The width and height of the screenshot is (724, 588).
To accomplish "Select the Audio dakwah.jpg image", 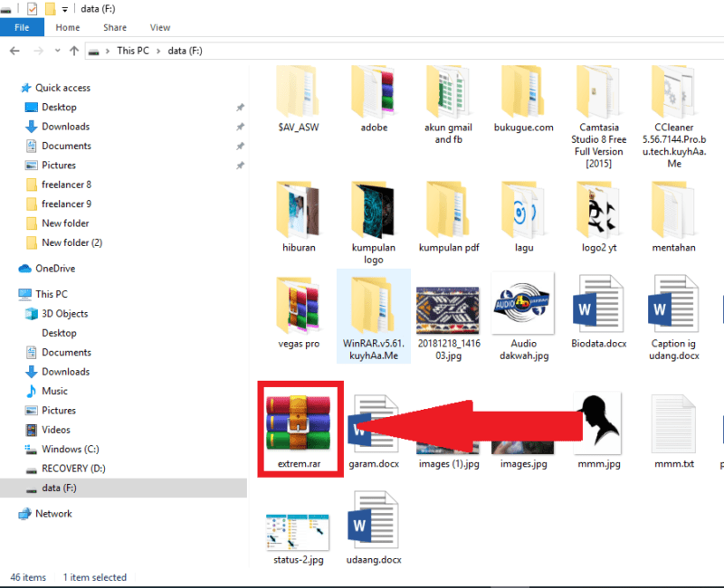I will click(524, 317).
